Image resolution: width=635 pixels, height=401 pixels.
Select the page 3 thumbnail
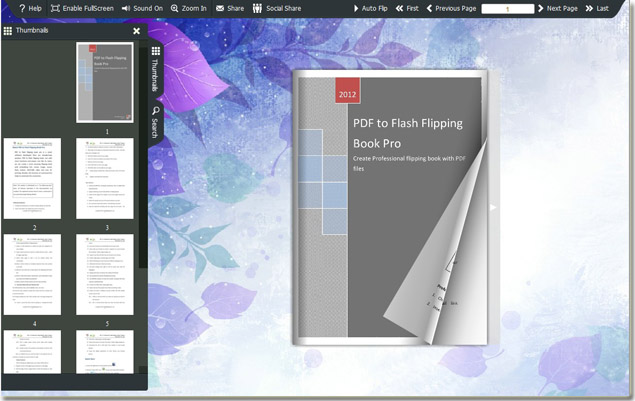pyautogui.click(x=105, y=178)
